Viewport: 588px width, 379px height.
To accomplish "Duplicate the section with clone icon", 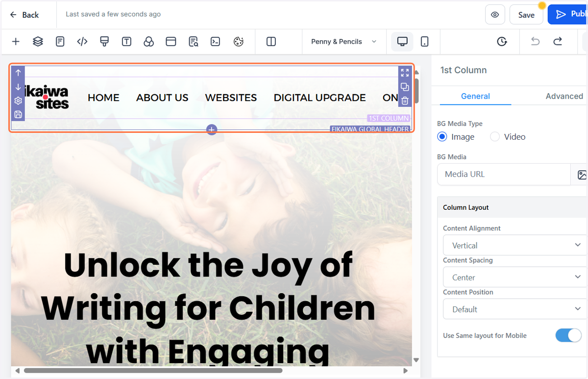I will 405,87.
